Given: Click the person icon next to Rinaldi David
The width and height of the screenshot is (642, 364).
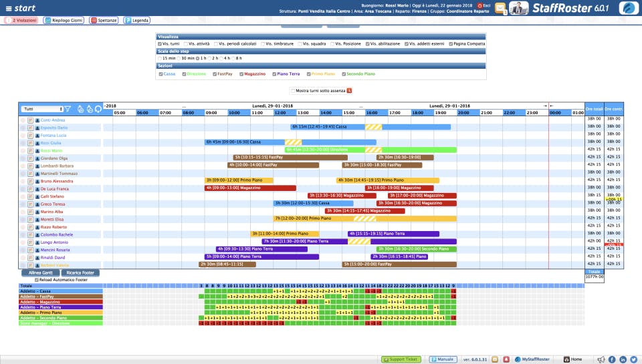Looking at the screenshot, I should click(x=37, y=258).
